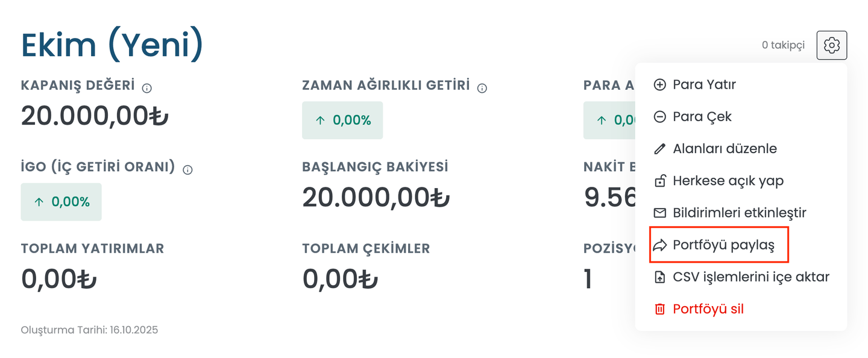Open info icon next to Kapanış Değeri
Screen dimensions: 868x358
pos(147,88)
